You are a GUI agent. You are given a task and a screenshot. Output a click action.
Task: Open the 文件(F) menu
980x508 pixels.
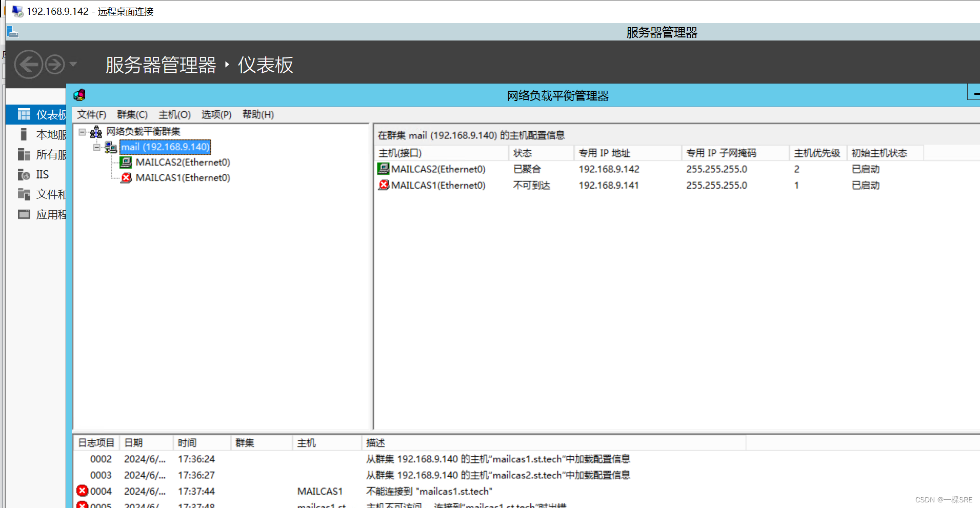tap(92, 114)
